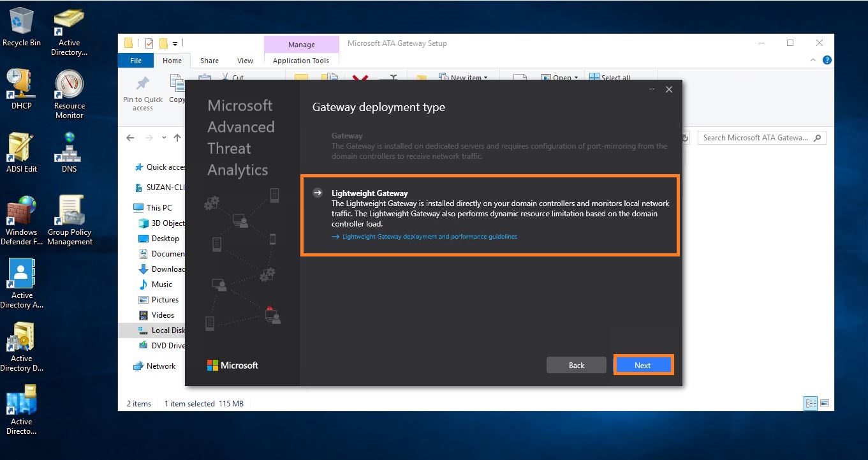Select DVD Drive in navigation pane
868x460 pixels.
(x=161, y=346)
